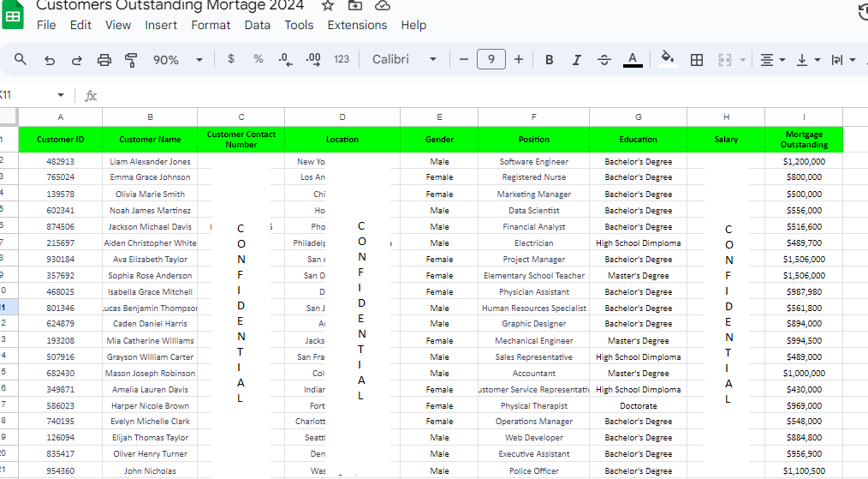Select the Doctorate cell
The height and width of the screenshot is (479, 868).
coord(639,406)
